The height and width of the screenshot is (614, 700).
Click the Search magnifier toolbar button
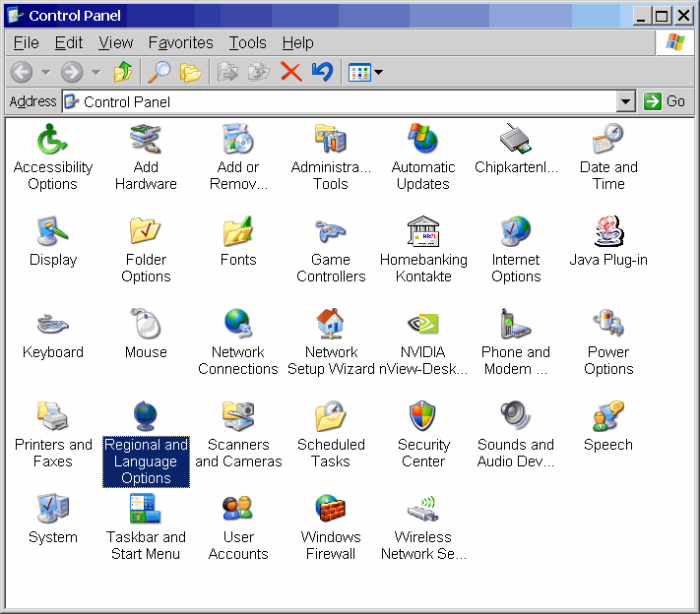click(159, 72)
